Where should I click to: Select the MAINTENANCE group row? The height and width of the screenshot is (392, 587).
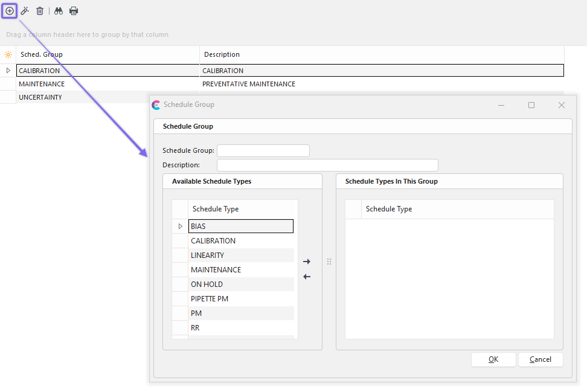pyautogui.click(x=42, y=84)
